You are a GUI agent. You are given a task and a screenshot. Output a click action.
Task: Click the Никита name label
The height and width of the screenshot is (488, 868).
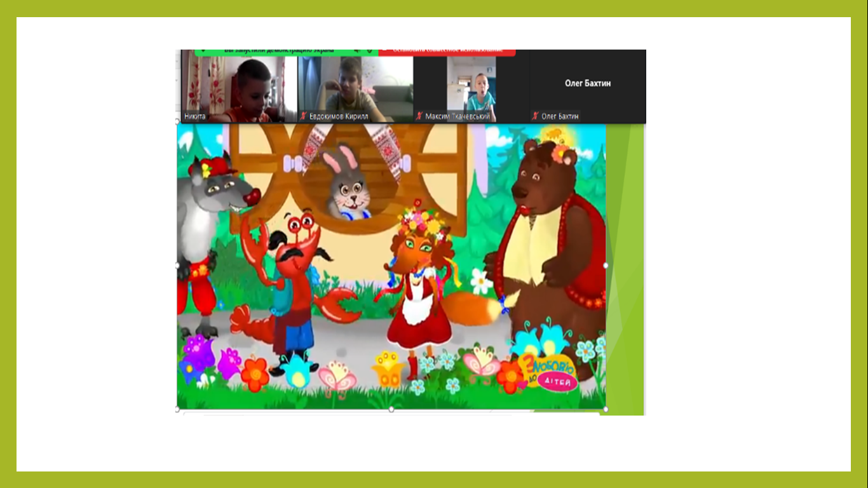point(194,116)
